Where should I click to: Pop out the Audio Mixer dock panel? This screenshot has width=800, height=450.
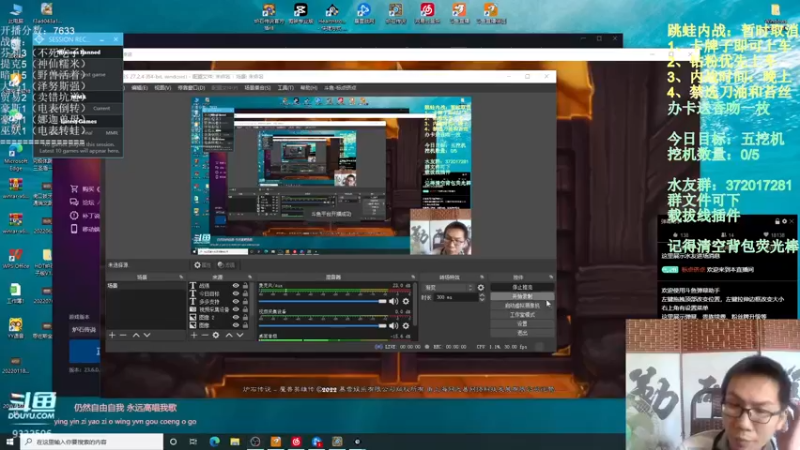tap(413, 277)
